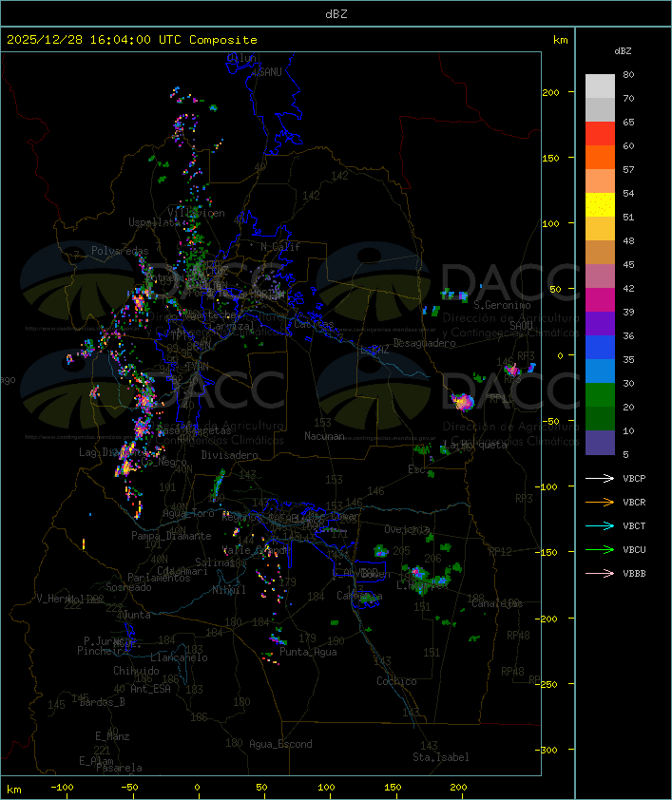This screenshot has width=672, height=800.
Task: Click the slate violet 5-10 dBZ swatch
Action: (x=600, y=443)
